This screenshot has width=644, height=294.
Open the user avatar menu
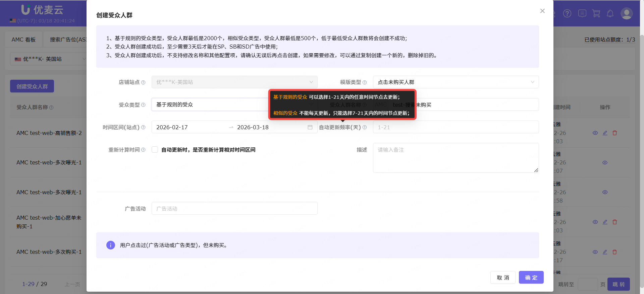coord(627,13)
